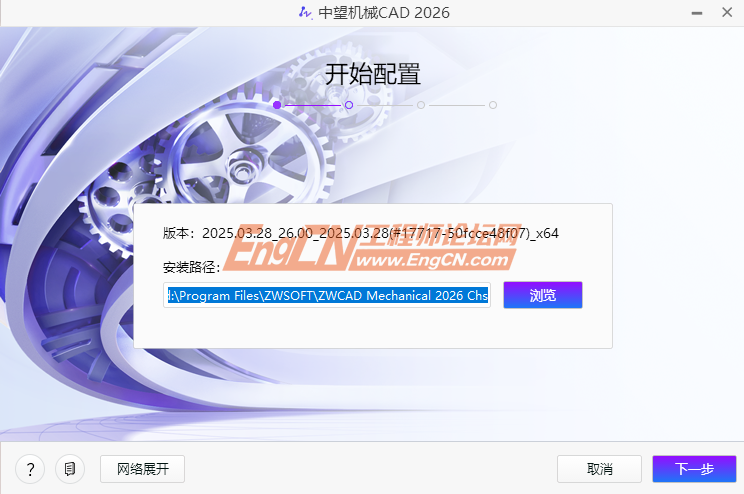Click 取消 to cancel installation
Screen dimensions: 744x494
pyautogui.click(x=599, y=469)
